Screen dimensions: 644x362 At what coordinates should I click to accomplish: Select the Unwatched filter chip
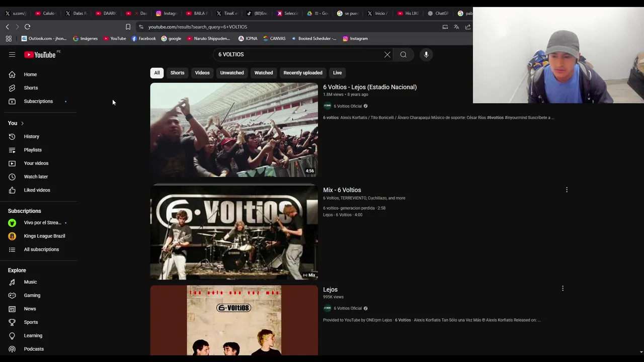pyautogui.click(x=232, y=73)
